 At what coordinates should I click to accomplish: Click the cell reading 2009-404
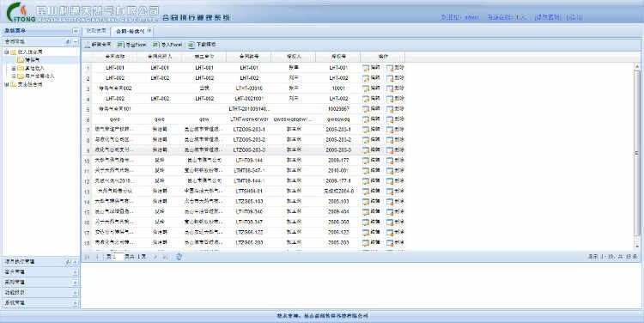tap(338, 211)
